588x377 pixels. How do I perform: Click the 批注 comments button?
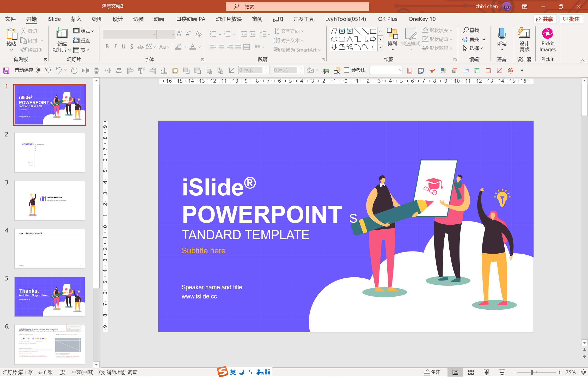pos(571,19)
